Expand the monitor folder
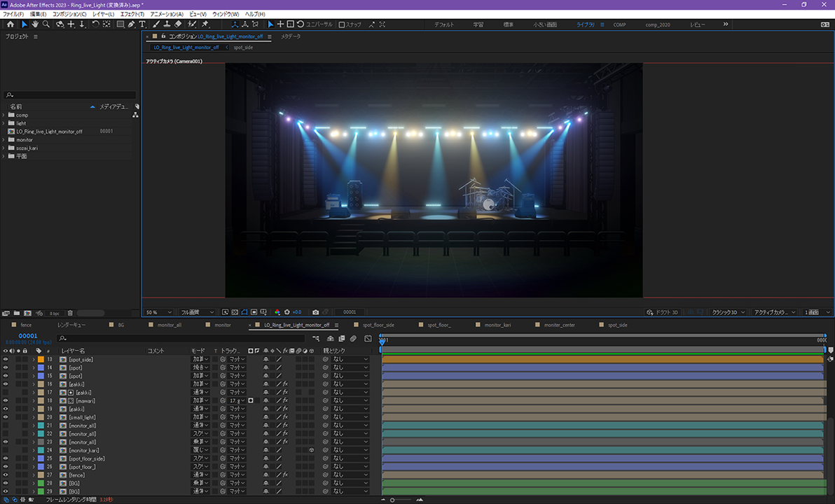This screenshot has height=504, width=835. click(x=4, y=140)
